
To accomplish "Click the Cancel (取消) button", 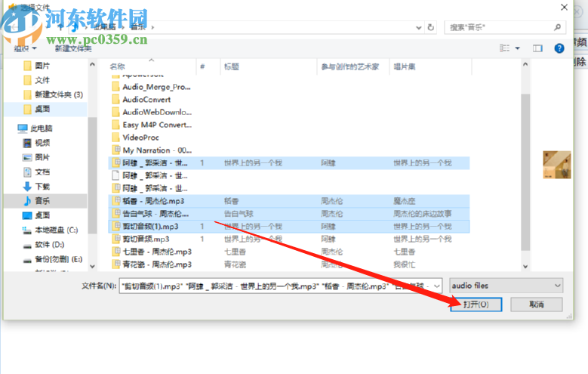I will [536, 304].
